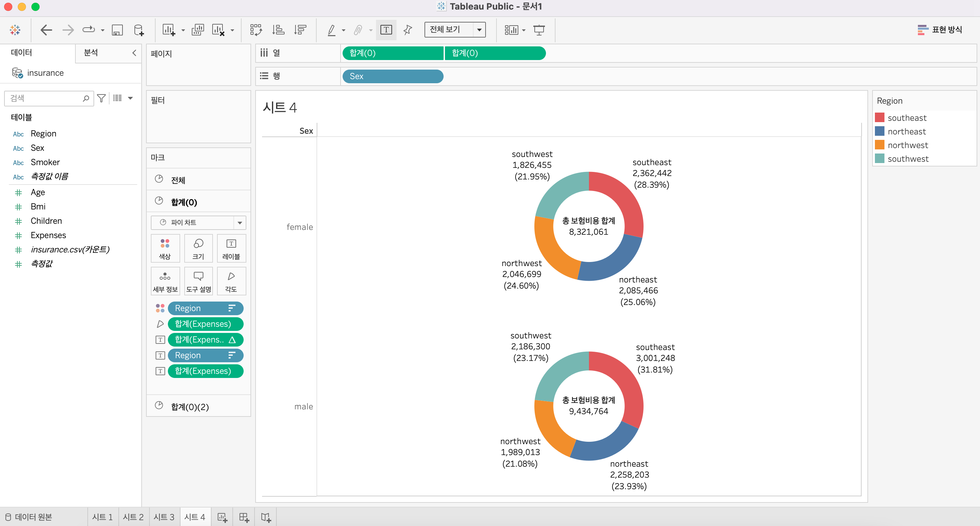Click the save workbook icon
This screenshot has height=526, width=980.
pos(117,30)
